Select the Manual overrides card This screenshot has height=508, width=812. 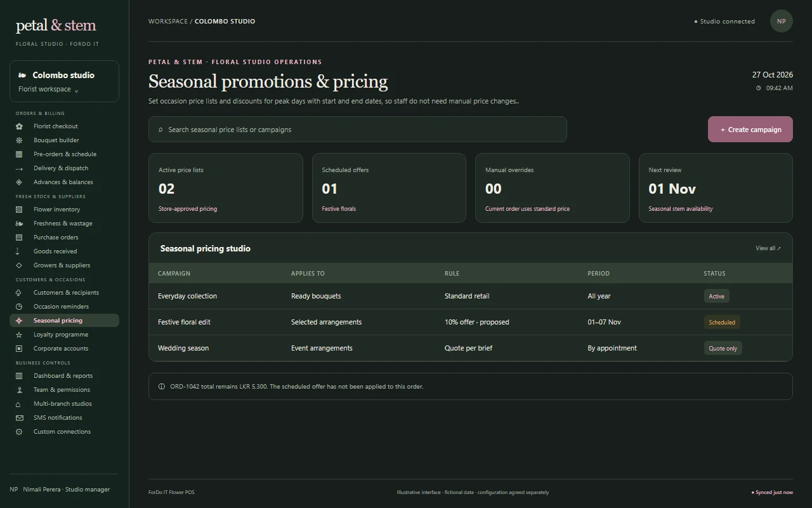pyautogui.click(x=553, y=188)
